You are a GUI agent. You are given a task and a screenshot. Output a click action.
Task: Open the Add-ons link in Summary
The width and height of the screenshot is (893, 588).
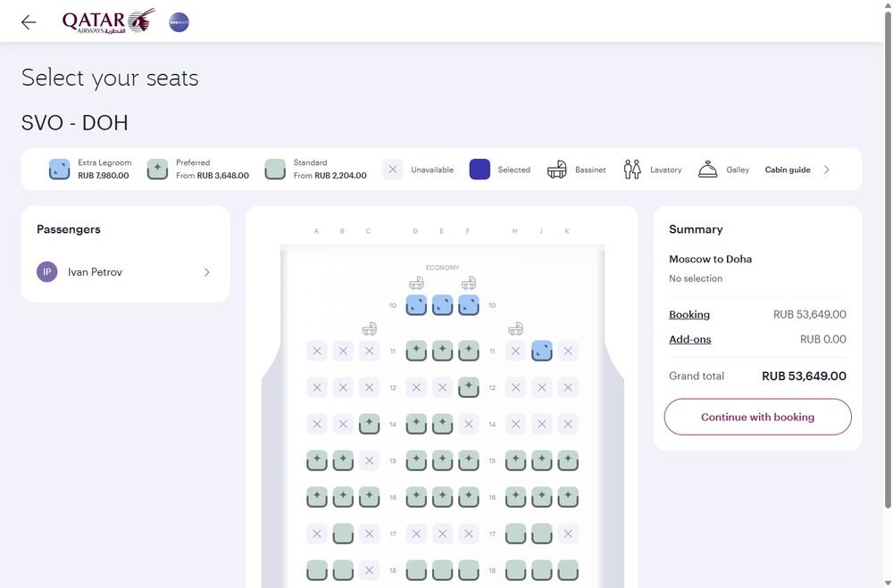(x=689, y=339)
